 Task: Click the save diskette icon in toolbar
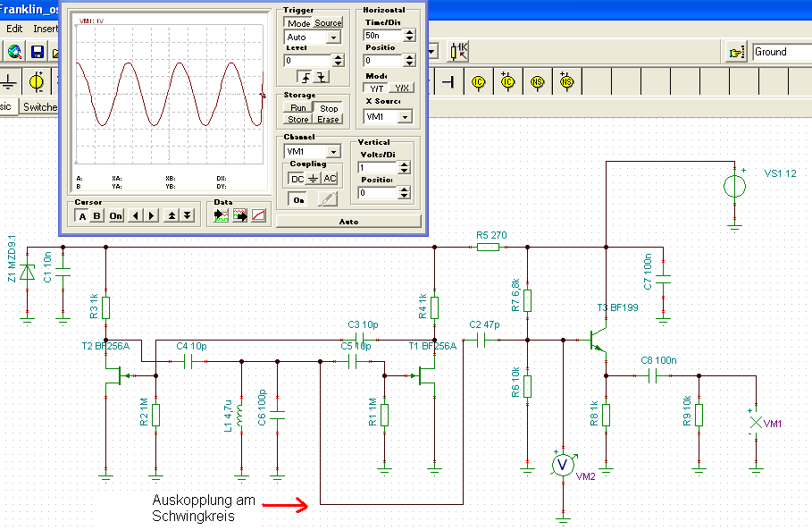pyautogui.click(x=38, y=52)
